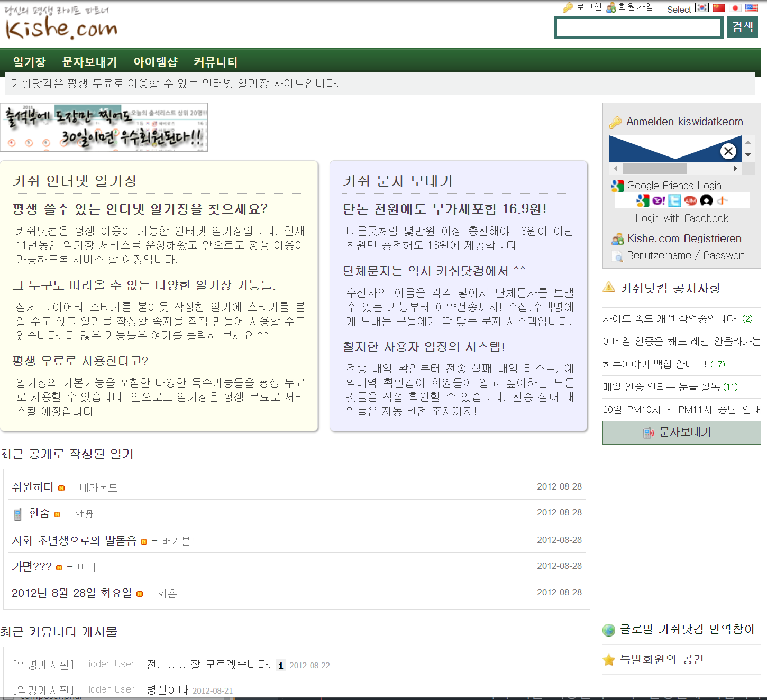The width and height of the screenshot is (767, 700).
Task: Click the Yahoo login icon
Action: (659, 201)
